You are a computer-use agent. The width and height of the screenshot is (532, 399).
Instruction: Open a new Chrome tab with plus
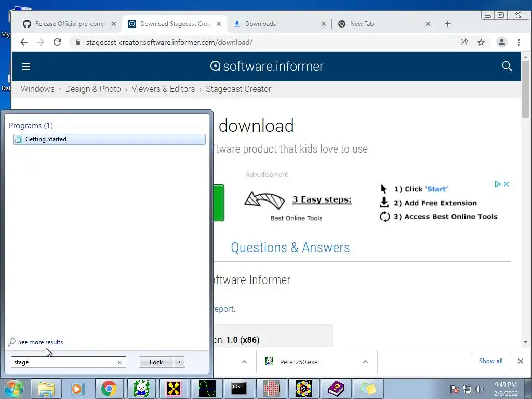(x=448, y=24)
